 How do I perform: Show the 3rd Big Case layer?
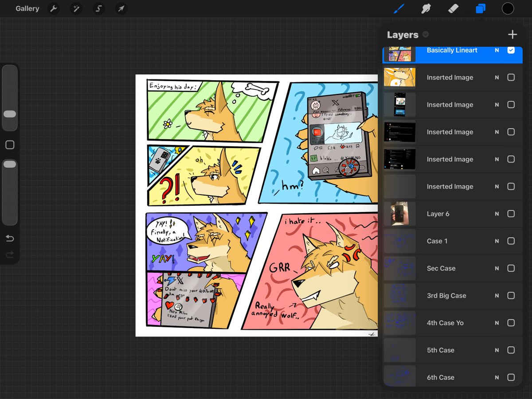point(511,296)
